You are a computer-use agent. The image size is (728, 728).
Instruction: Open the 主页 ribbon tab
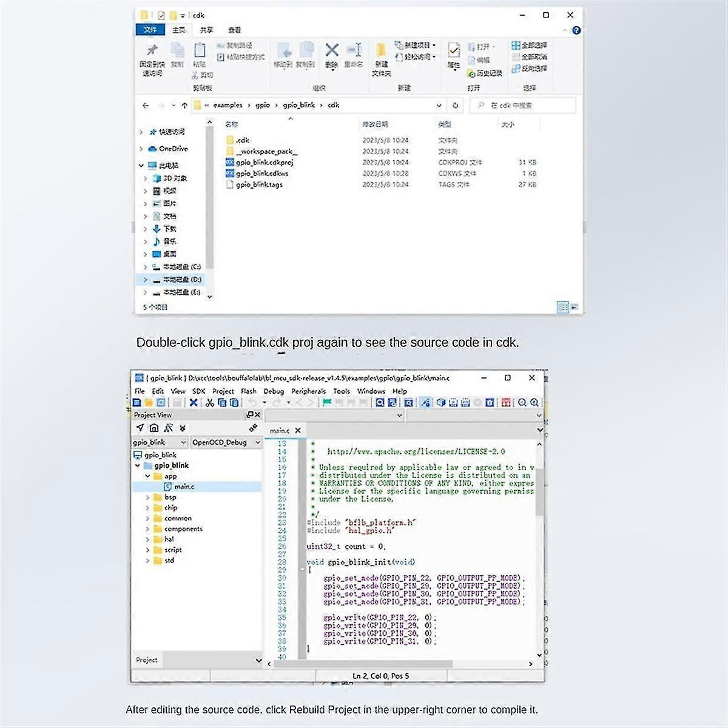[179, 30]
